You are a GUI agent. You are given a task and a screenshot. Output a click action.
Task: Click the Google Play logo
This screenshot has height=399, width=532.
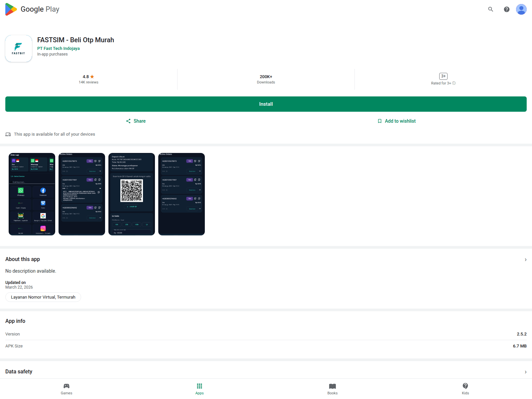pos(32,9)
